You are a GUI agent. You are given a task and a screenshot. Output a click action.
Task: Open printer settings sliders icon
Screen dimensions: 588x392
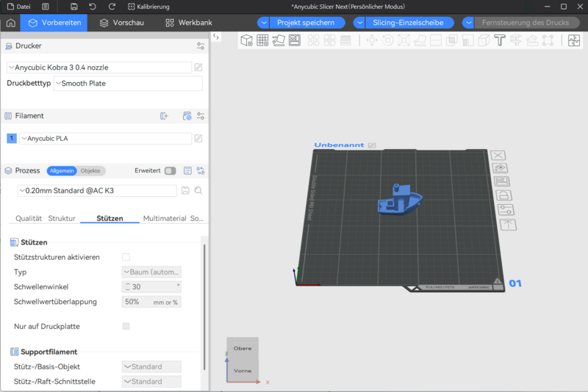(x=201, y=46)
